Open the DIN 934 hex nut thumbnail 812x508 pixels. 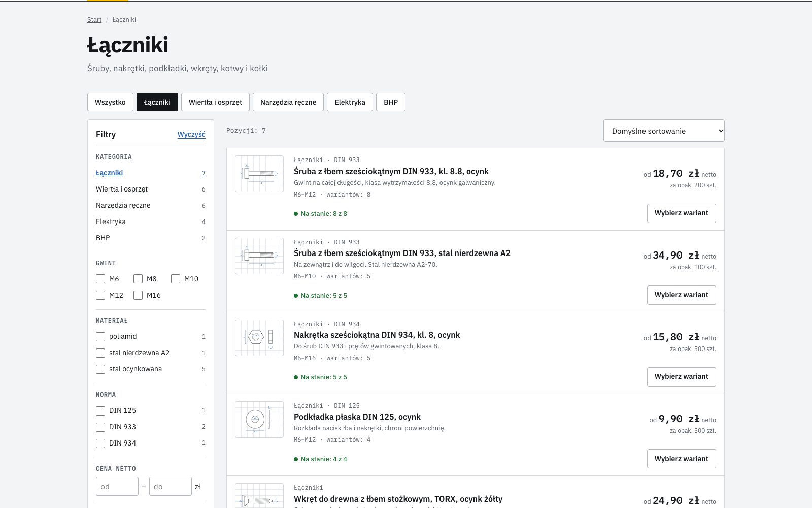(259, 338)
